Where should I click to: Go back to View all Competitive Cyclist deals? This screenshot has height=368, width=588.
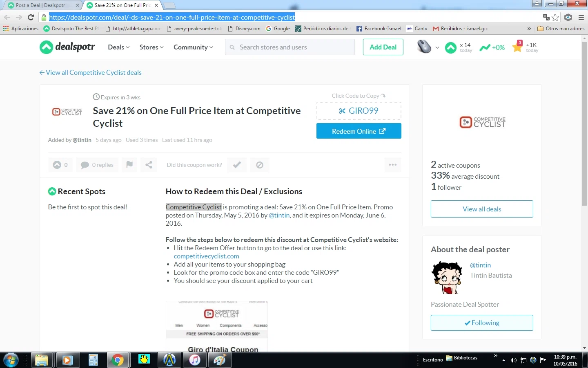90,72
